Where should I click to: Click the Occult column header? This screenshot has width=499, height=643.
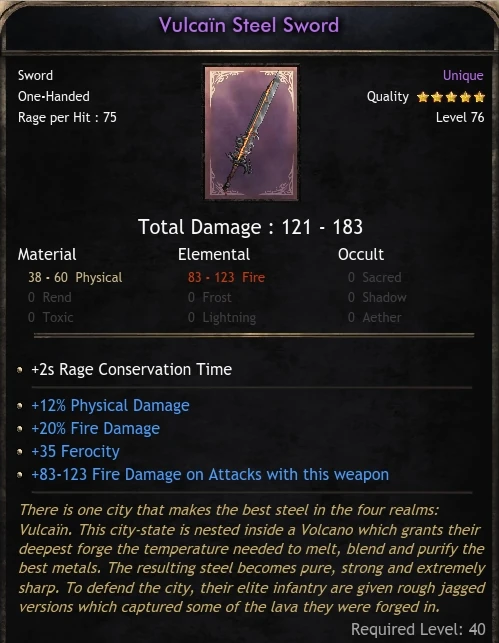coord(361,255)
